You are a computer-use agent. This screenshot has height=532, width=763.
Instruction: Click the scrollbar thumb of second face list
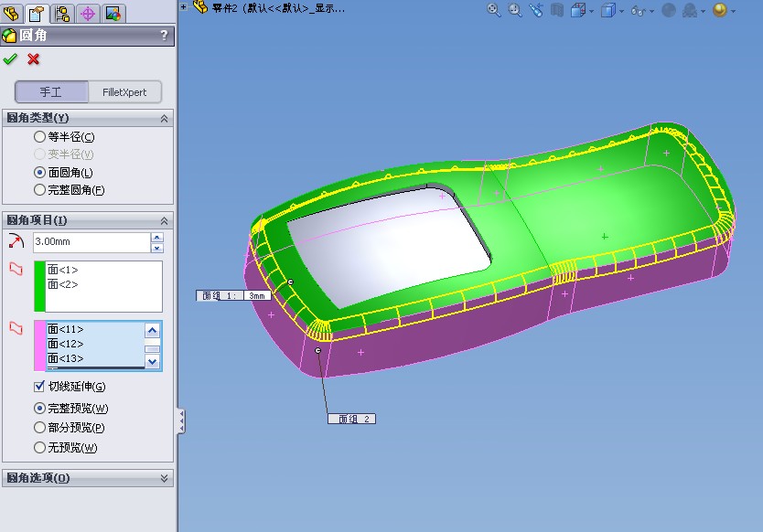pos(152,349)
